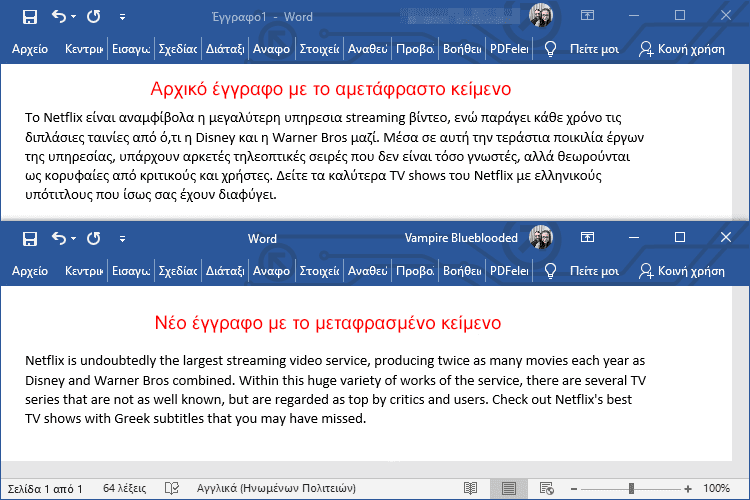The image size is (750, 500).
Task: Click lightbulb icon in top Word window
Action: (x=551, y=49)
